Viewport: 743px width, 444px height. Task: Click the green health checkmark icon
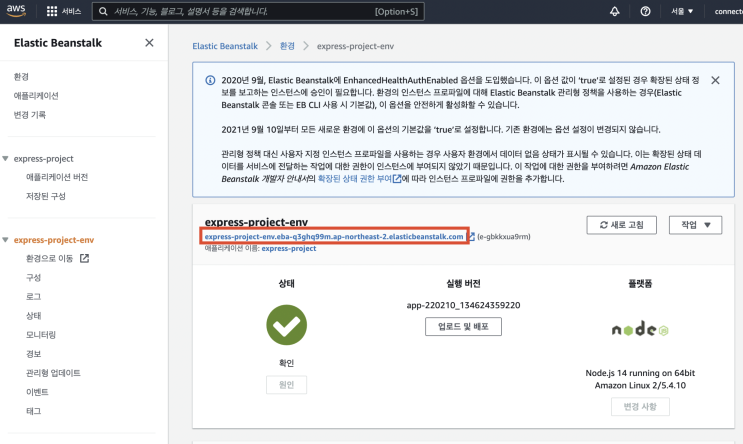point(287,325)
